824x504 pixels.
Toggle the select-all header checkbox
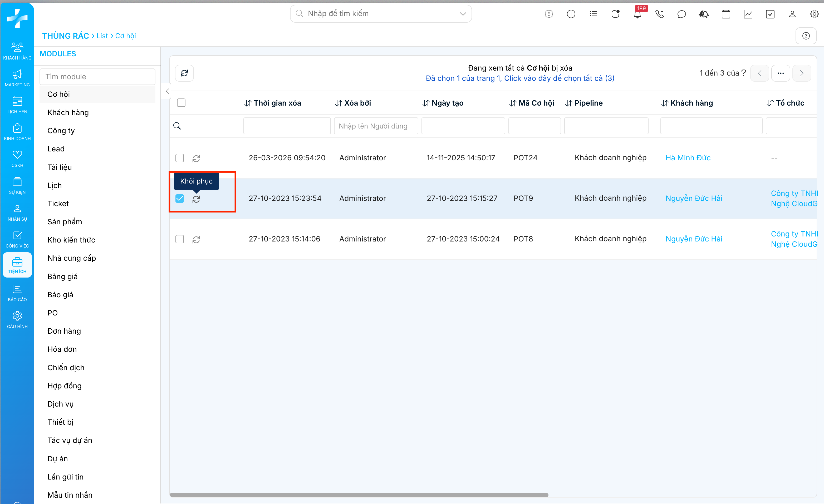coord(181,103)
